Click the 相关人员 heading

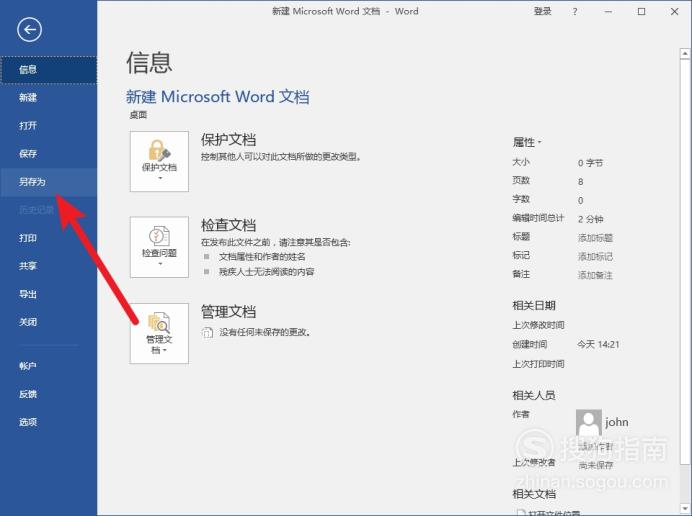pos(534,395)
